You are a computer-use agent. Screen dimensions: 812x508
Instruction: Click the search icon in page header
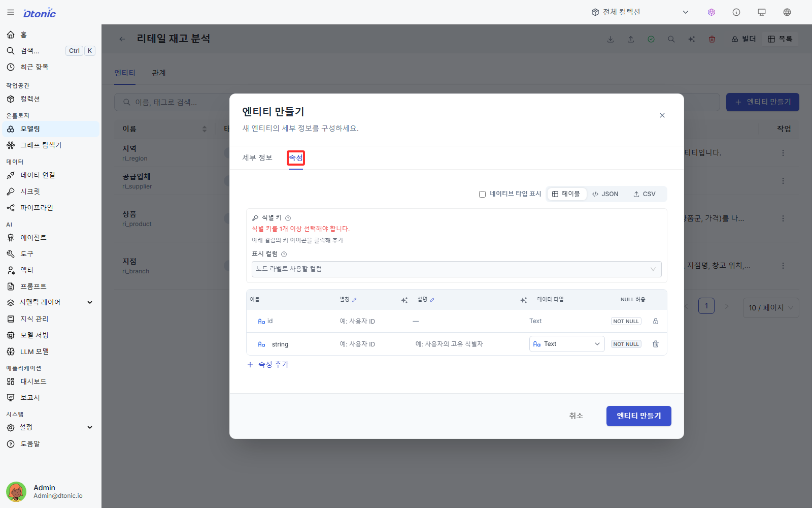671,39
